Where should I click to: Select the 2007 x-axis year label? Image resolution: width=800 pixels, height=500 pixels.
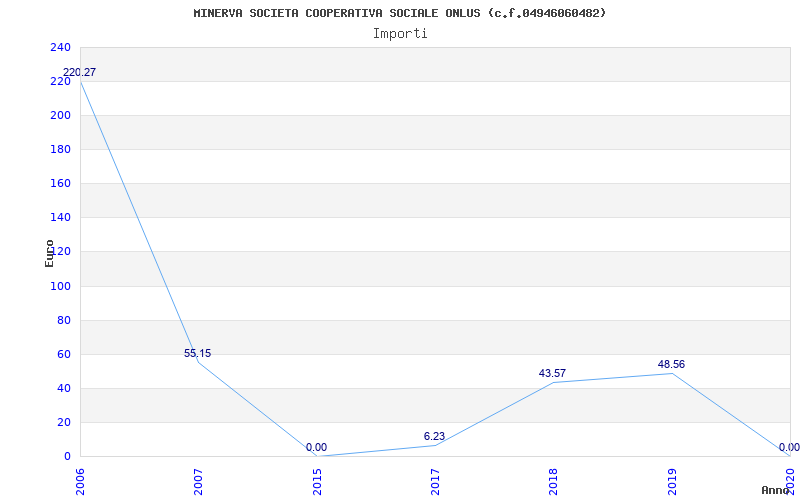pyautogui.click(x=198, y=482)
